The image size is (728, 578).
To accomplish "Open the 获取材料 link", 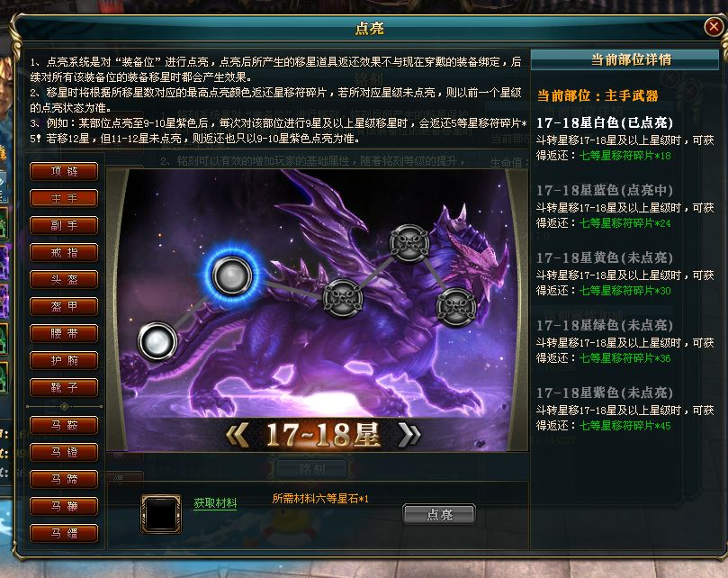I will click(x=215, y=503).
